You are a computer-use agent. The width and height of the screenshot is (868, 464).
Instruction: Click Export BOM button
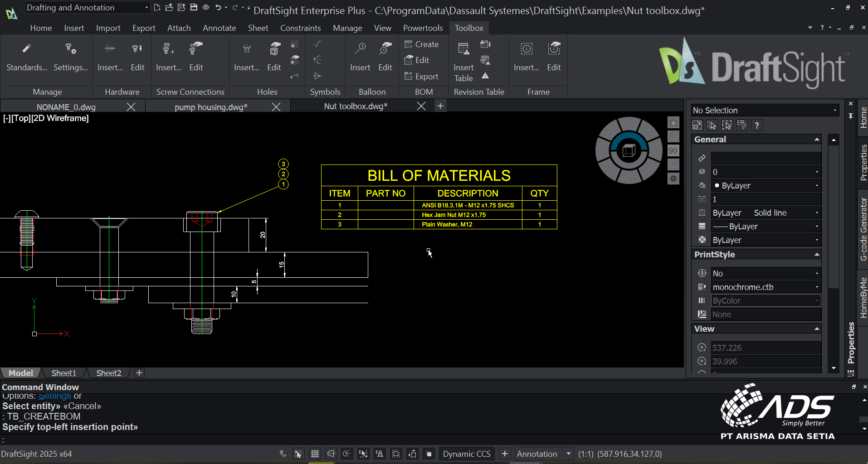coord(421,76)
